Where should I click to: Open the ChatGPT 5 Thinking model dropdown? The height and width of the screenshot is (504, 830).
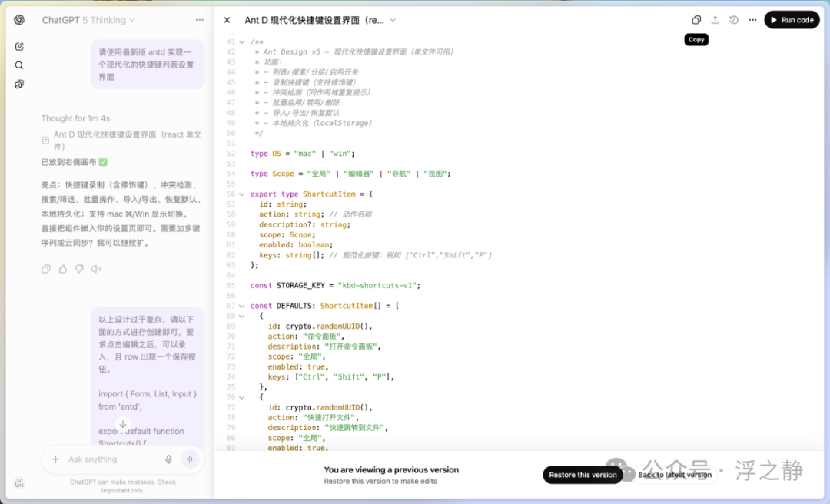[x=88, y=20]
